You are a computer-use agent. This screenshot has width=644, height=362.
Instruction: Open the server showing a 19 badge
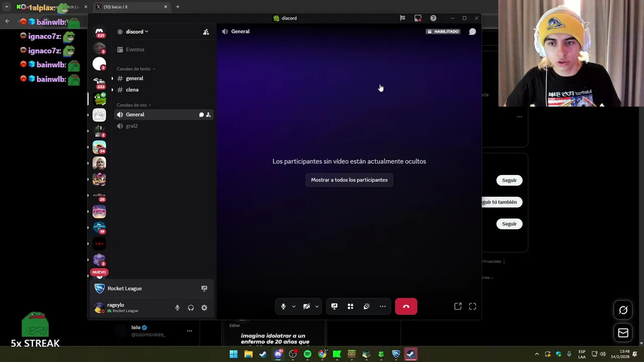(x=99, y=227)
